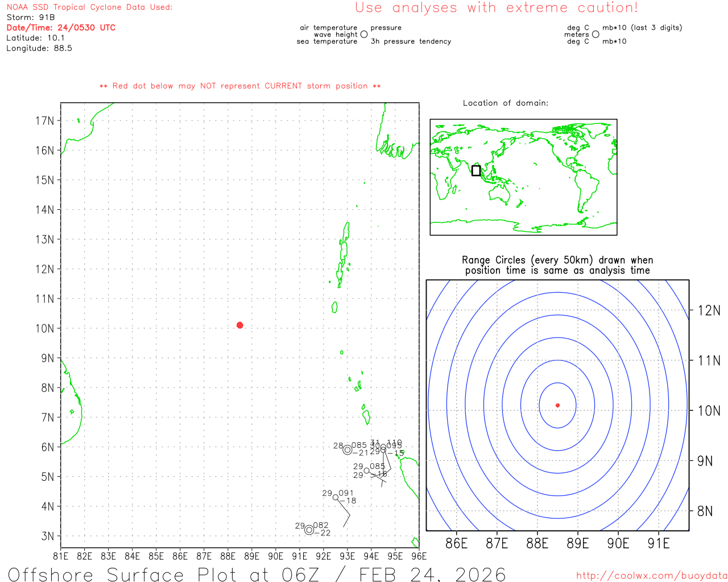The height and width of the screenshot is (582, 728).
Task: Click the 'mb*10 (last 3 digits)' legend text
Action: click(642, 28)
